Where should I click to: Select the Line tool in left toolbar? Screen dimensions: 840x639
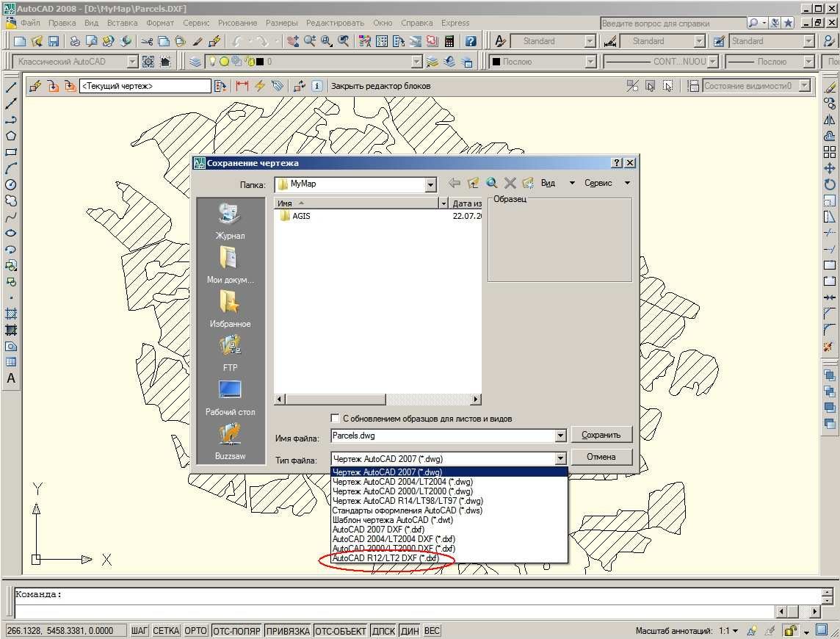(11, 87)
